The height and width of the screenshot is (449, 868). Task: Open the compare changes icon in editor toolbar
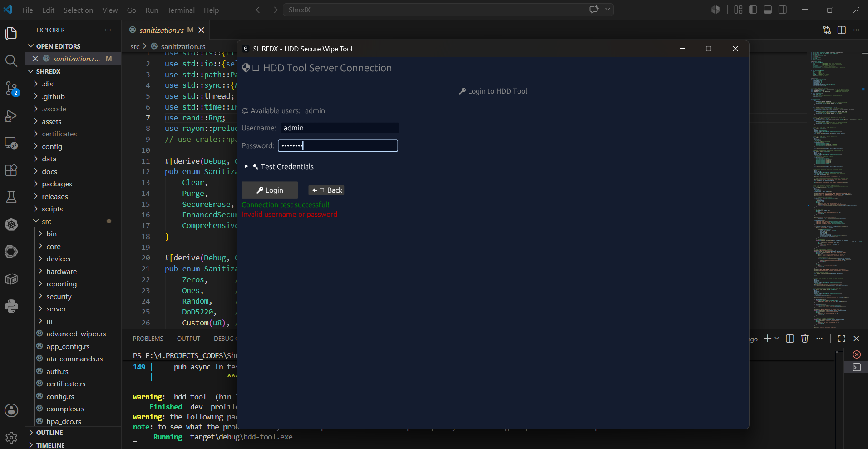tap(827, 30)
